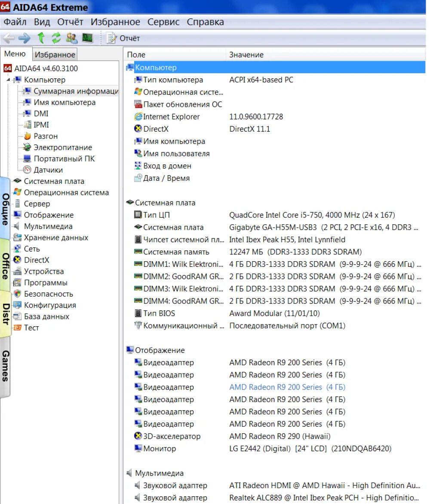This screenshot has width=430, height=504.
Task: Click the Безопасность shield icon
Action: click(18, 294)
